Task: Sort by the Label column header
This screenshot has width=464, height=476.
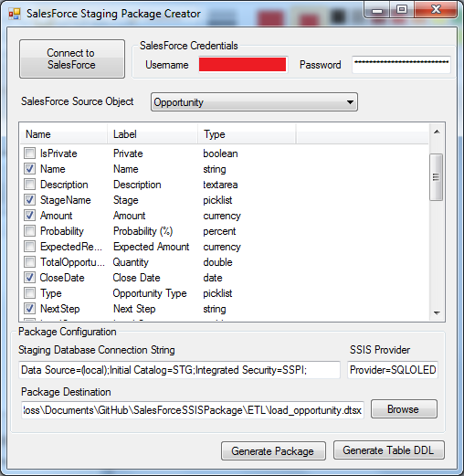Action: (153, 134)
